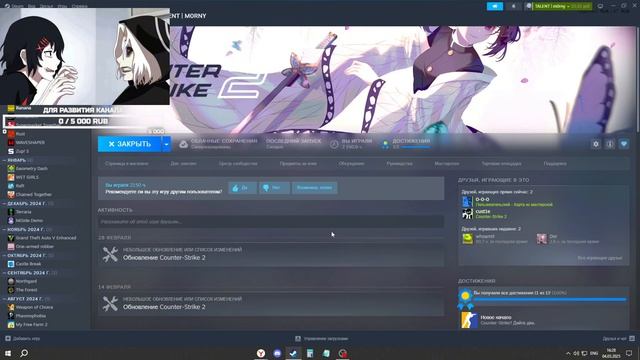The height and width of the screenshot is (360, 640).
Task: Open Steam from the Windows taskbar
Action: [x=293, y=353]
